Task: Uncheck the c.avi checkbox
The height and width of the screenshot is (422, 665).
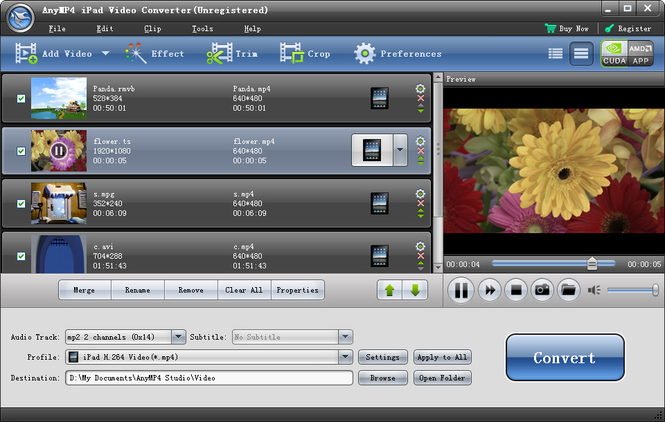Action: (21, 256)
